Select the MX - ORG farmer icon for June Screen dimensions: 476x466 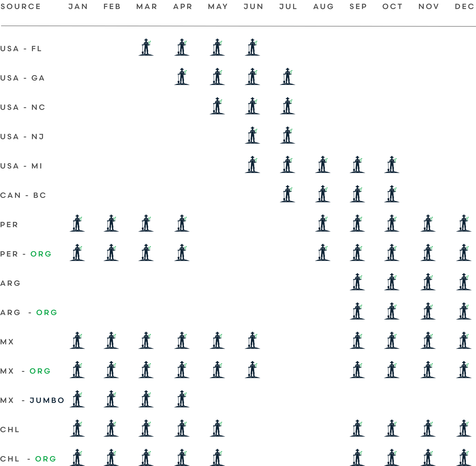click(x=252, y=370)
